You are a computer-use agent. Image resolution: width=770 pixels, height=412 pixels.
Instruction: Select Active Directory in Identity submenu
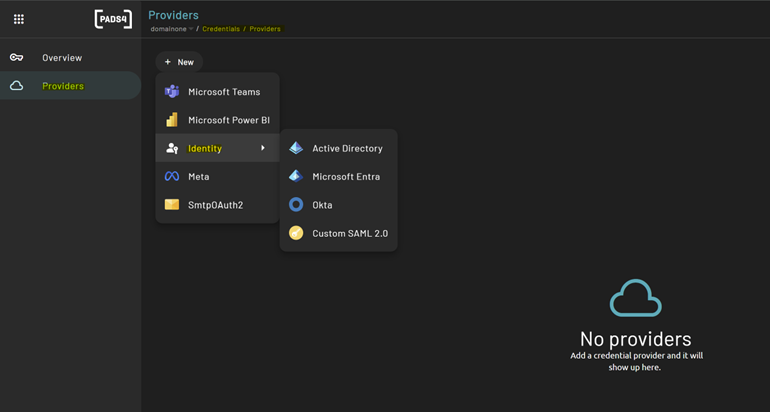(338, 148)
